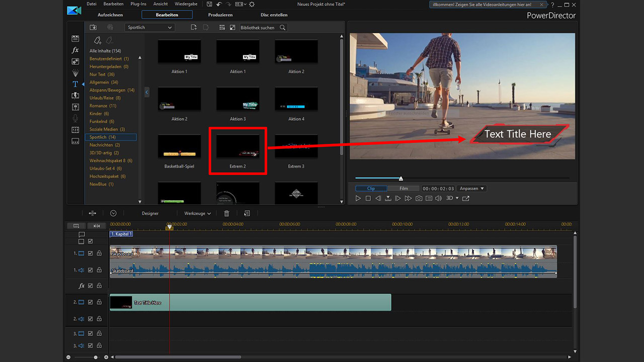Viewport: 644px width, 362px height.
Task: Click the import media folder icon
Action: (93, 28)
